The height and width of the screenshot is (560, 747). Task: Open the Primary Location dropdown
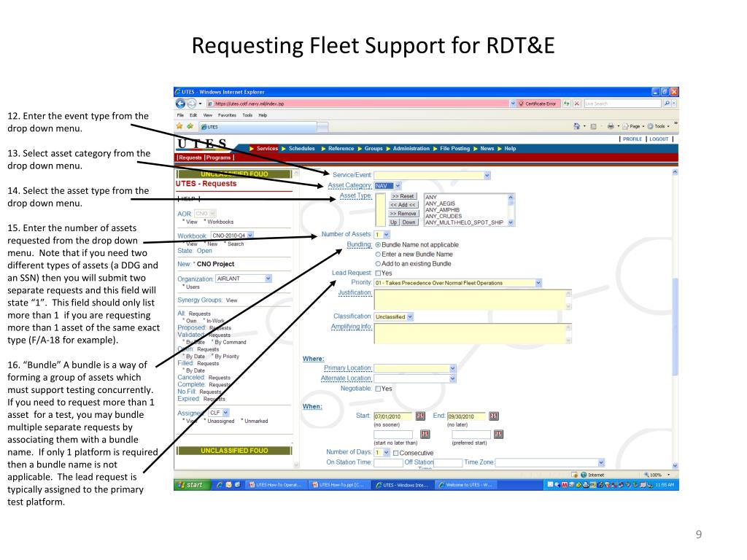pos(415,368)
